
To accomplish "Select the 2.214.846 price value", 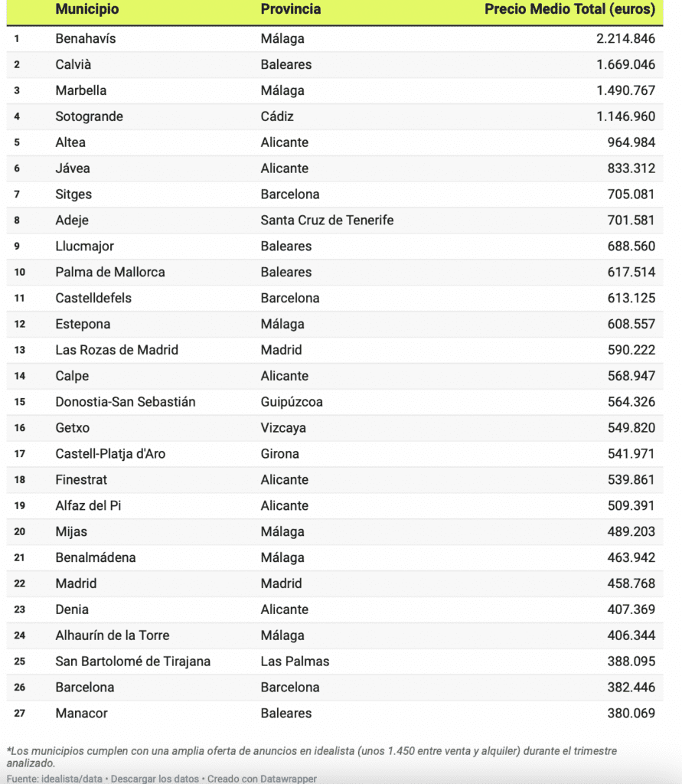I will [x=625, y=38].
